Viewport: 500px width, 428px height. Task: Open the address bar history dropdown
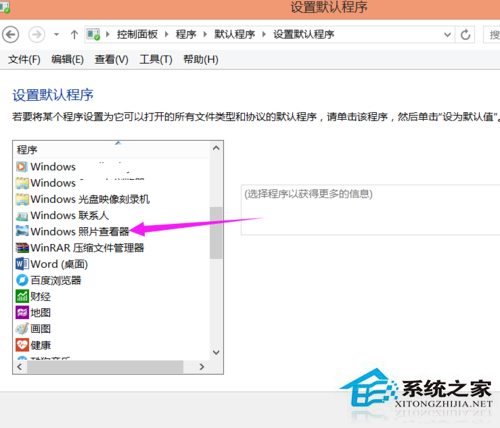click(447, 34)
